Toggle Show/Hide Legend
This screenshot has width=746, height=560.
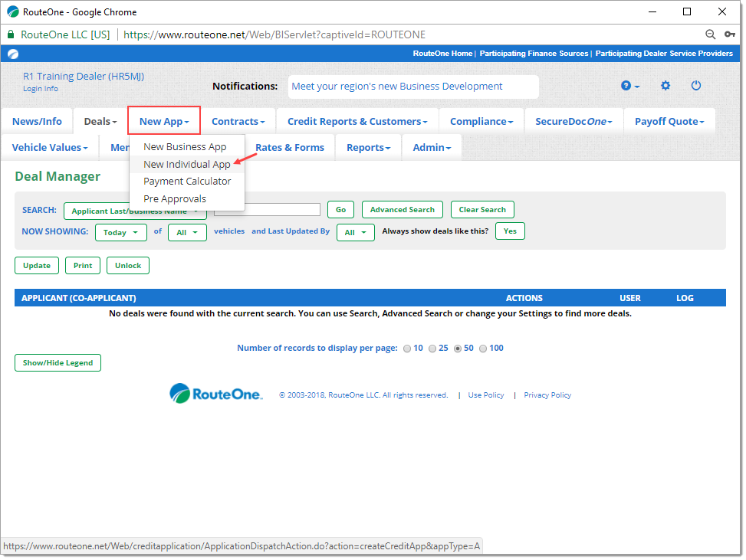58,362
